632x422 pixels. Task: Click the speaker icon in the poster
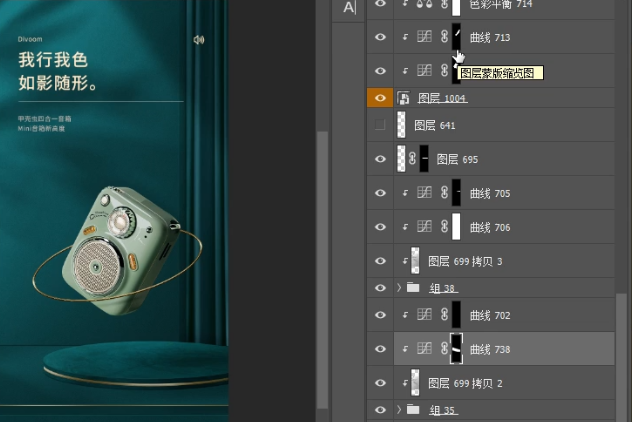coord(199,39)
